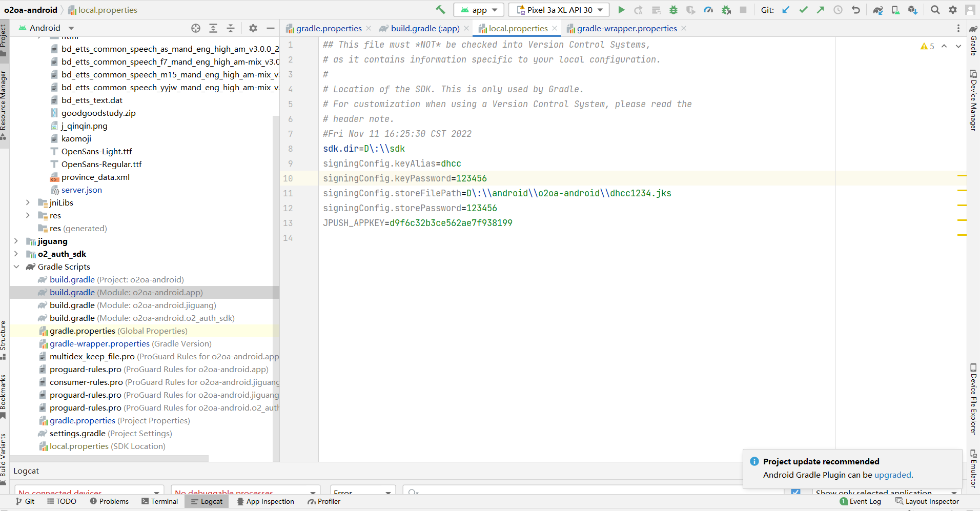Viewport: 980px width, 511px height.
Task: Switch to the gradle.properties editor tab
Action: click(x=329, y=29)
